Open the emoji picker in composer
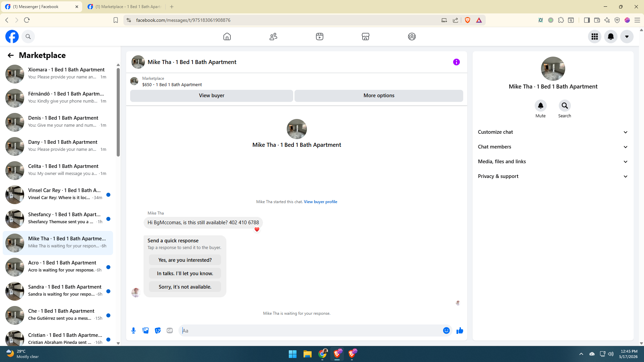The width and height of the screenshot is (644, 362). pos(446,330)
